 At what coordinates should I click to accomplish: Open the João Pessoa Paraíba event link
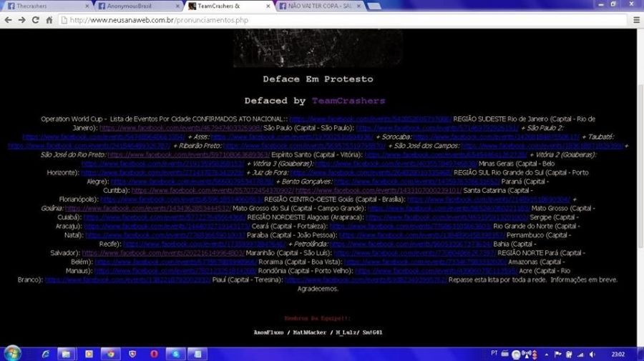click(x=421, y=235)
